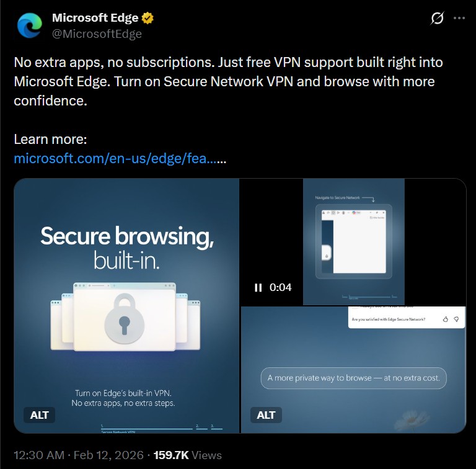This screenshot has width=476, height=469.
Task: Click the @MicrosoftEdge handle
Action: tap(97, 33)
